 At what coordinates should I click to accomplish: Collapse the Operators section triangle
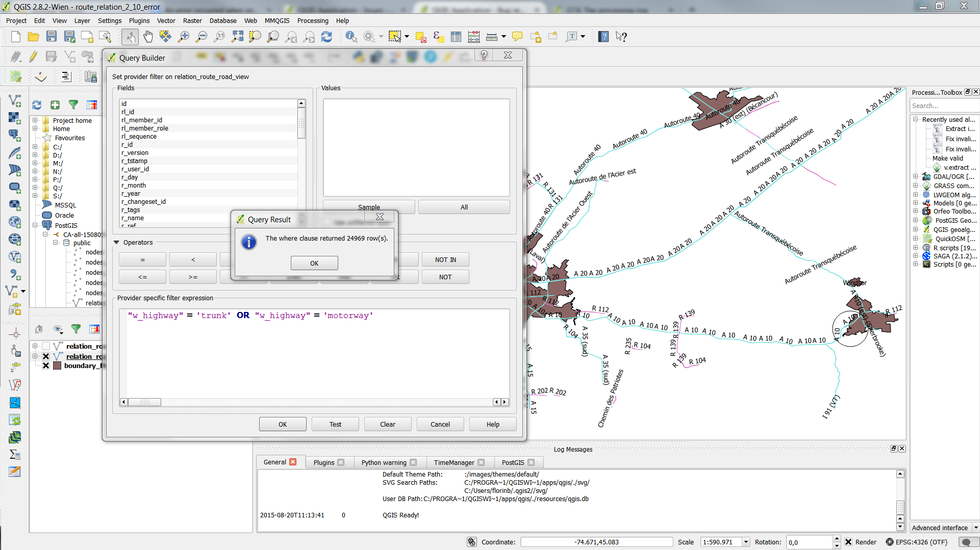116,243
